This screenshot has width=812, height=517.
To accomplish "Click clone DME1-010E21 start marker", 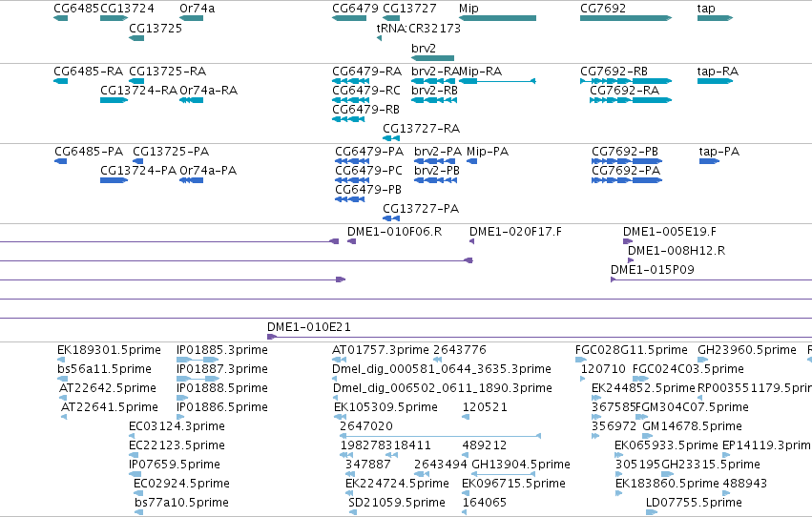I will (x=272, y=337).
